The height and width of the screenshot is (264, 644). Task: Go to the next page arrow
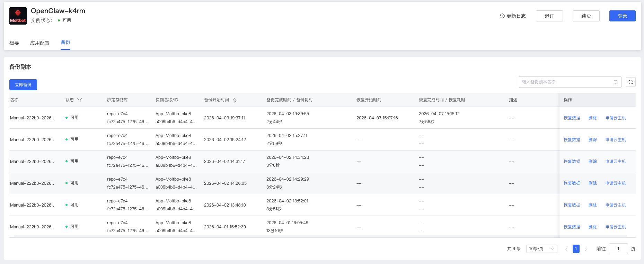[x=586, y=249]
